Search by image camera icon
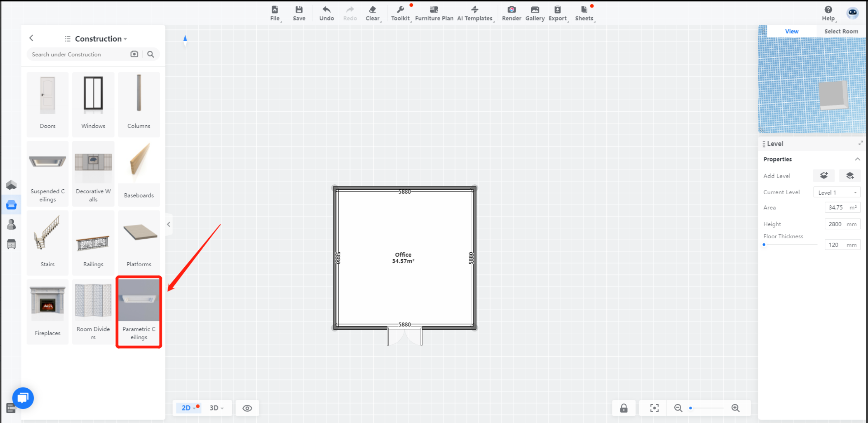Image resolution: width=868 pixels, height=423 pixels. coord(134,54)
